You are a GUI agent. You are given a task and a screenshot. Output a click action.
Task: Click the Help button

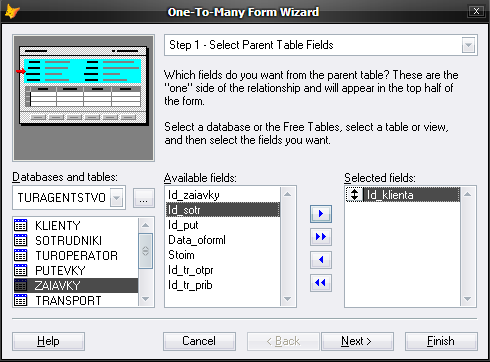(48, 341)
